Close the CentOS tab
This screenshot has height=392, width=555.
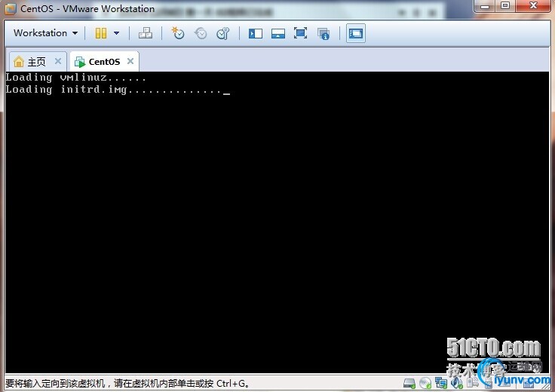130,61
